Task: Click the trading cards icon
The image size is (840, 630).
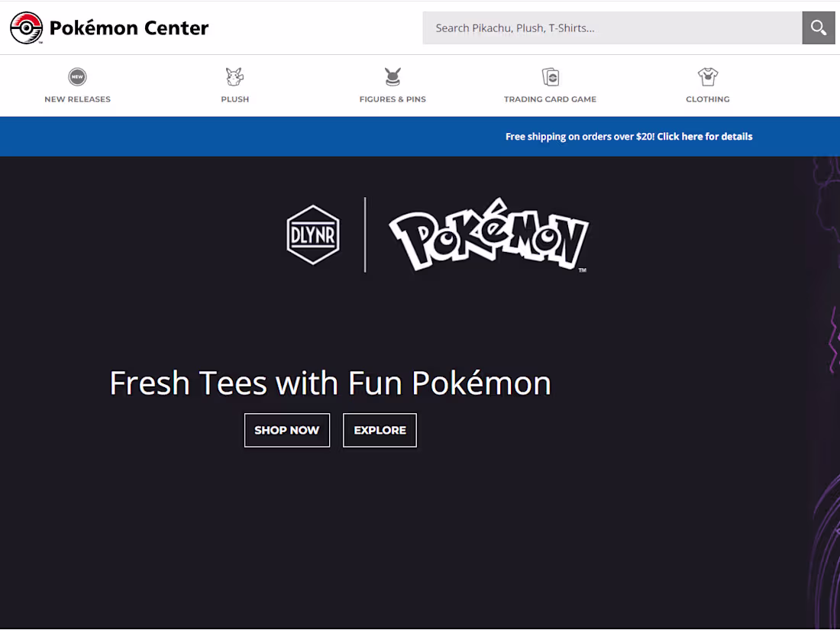Action: click(x=550, y=76)
